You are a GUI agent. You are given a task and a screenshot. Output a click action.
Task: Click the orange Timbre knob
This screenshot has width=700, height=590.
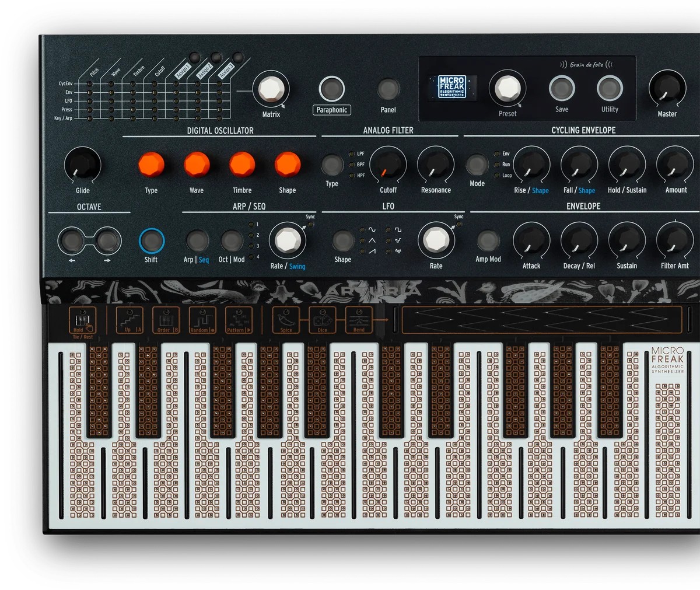(x=242, y=165)
